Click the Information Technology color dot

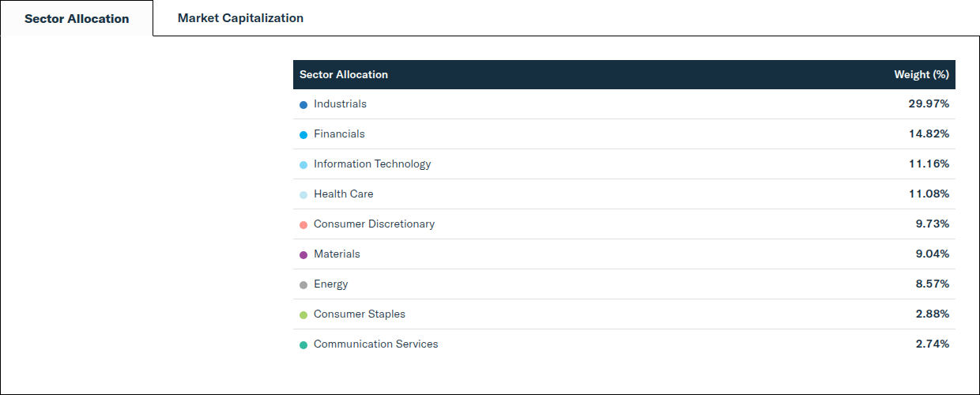pos(303,165)
